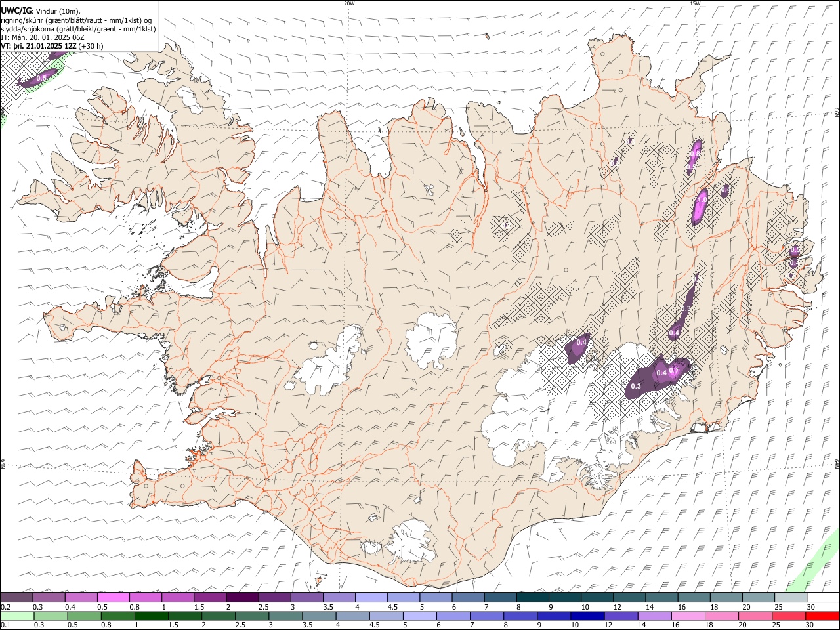Viewport: 840px width, 630px height.
Task: Click the white swatch at the end of the top legend row
Action: [x=822, y=598]
